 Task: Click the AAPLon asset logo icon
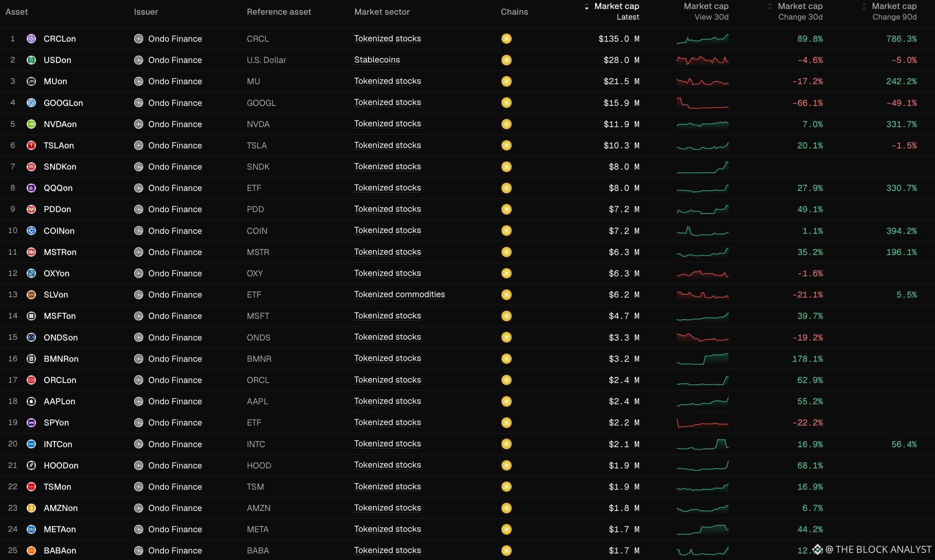(x=31, y=401)
